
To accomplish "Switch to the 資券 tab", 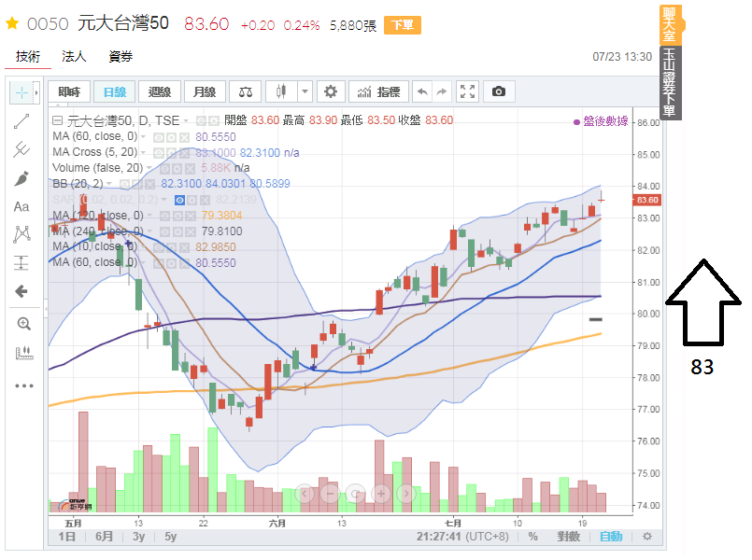I will tap(121, 57).
